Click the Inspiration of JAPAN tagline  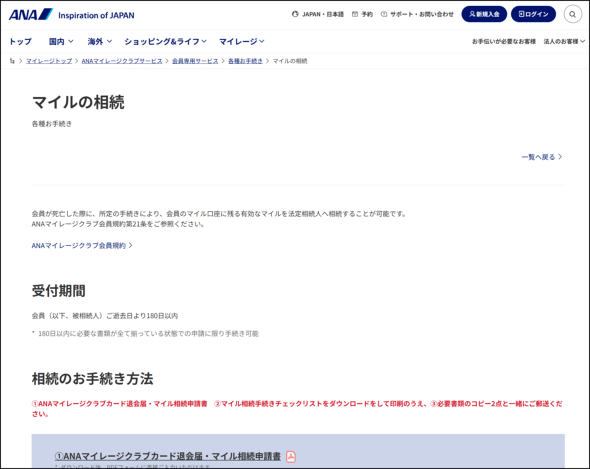pos(96,15)
